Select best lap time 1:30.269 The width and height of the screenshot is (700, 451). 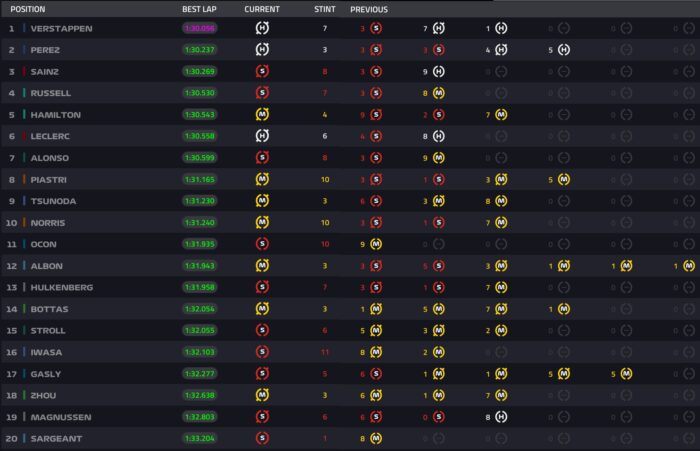pos(200,71)
